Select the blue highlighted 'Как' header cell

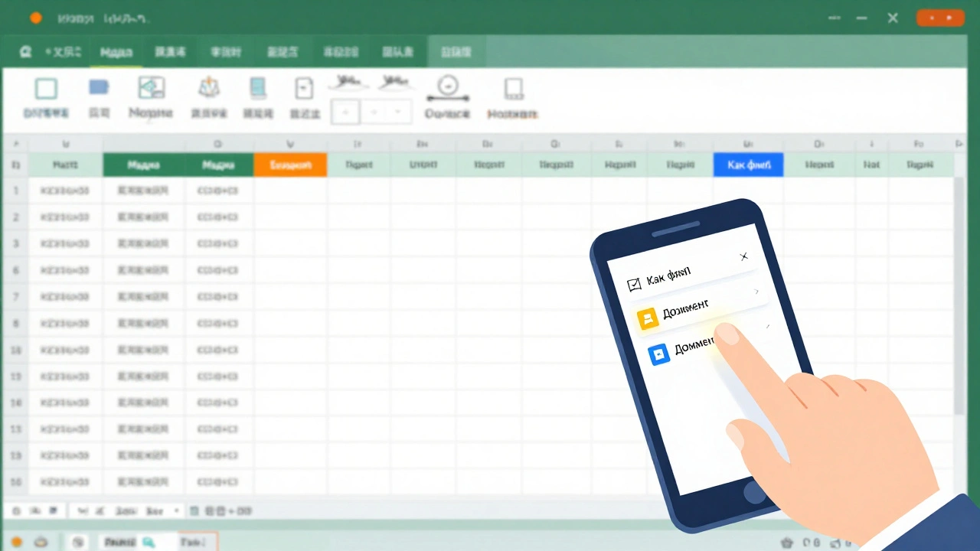tap(748, 165)
